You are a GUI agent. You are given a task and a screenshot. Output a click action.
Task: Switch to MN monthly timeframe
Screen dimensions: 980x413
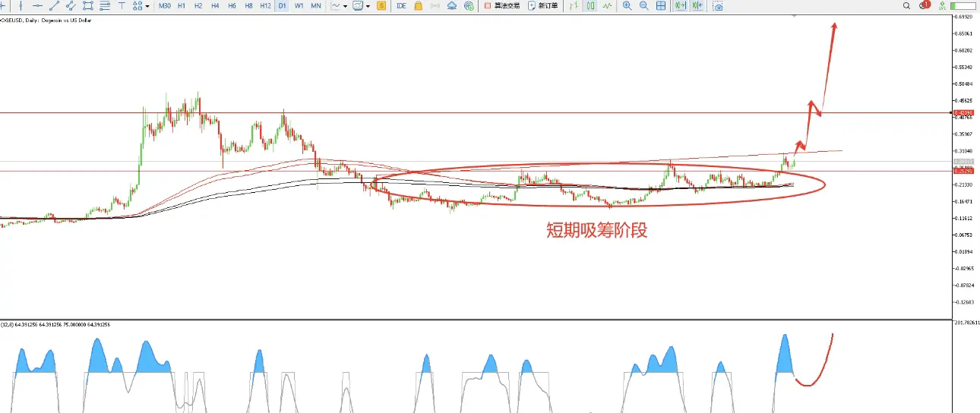[x=316, y=6]
